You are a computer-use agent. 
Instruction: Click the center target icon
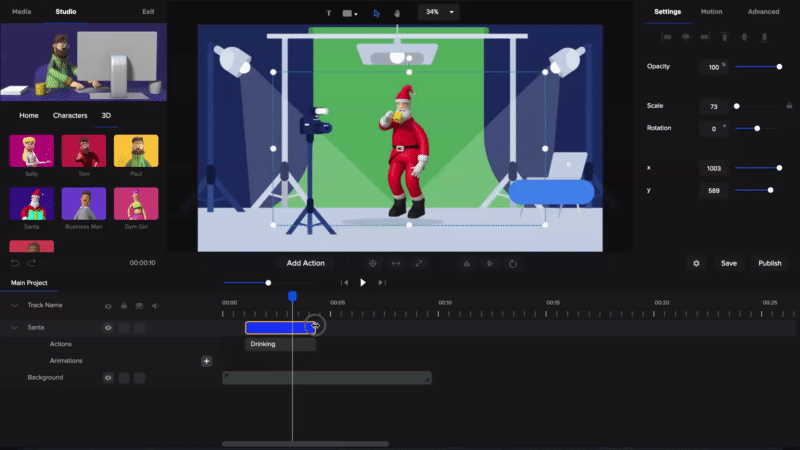(x=372, y=263)
